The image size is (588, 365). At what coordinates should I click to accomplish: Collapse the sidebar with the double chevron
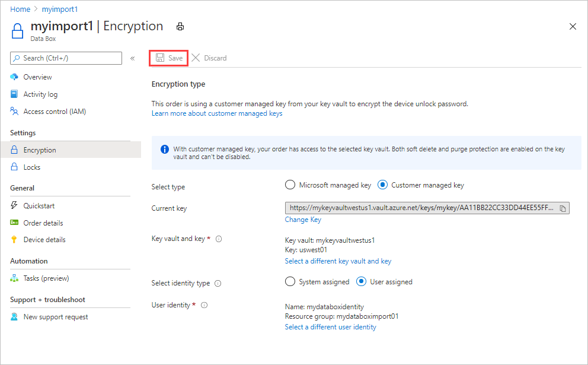[132, 58]
